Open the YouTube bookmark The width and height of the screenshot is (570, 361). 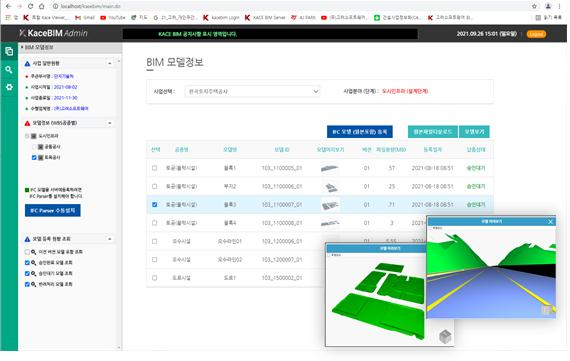point(113,17)
